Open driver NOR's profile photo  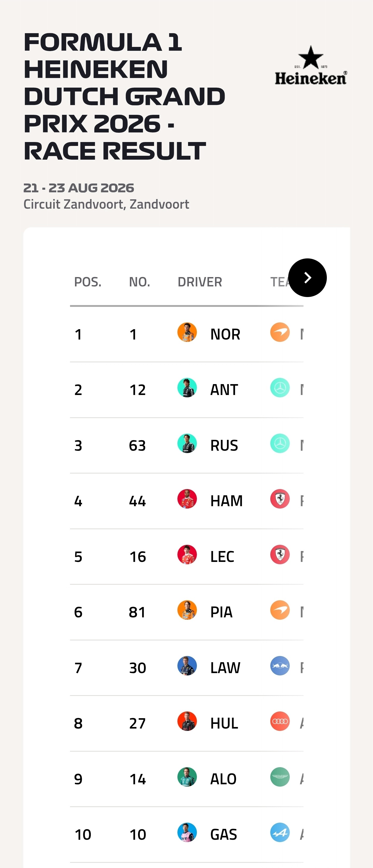pyautogui.click(x=187, y=332)
